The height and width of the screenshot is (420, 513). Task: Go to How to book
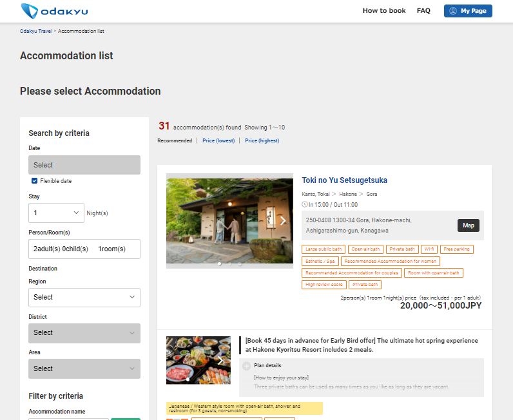384,11
